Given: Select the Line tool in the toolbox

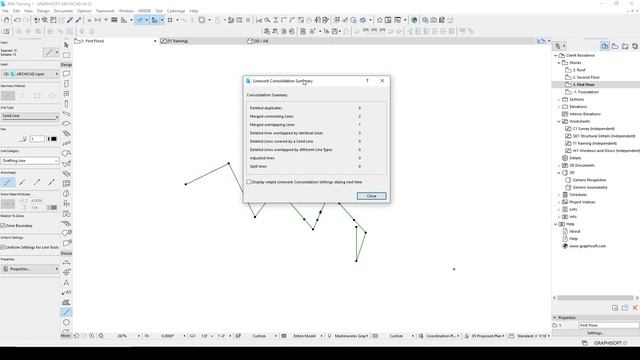Looking at the screenshot, I should pyautogui.click(x=66, y=312).
